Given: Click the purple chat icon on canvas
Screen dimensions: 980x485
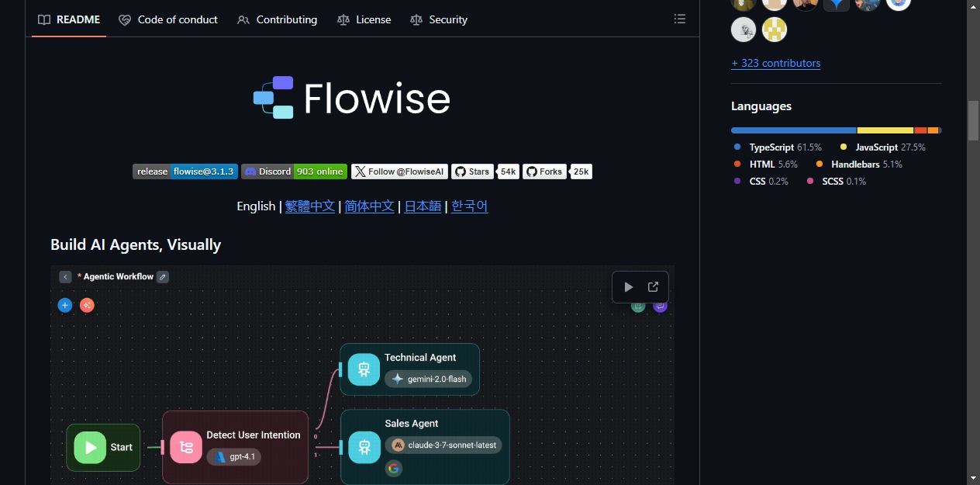Looking at the screenshot, I should tap(661, 307).
